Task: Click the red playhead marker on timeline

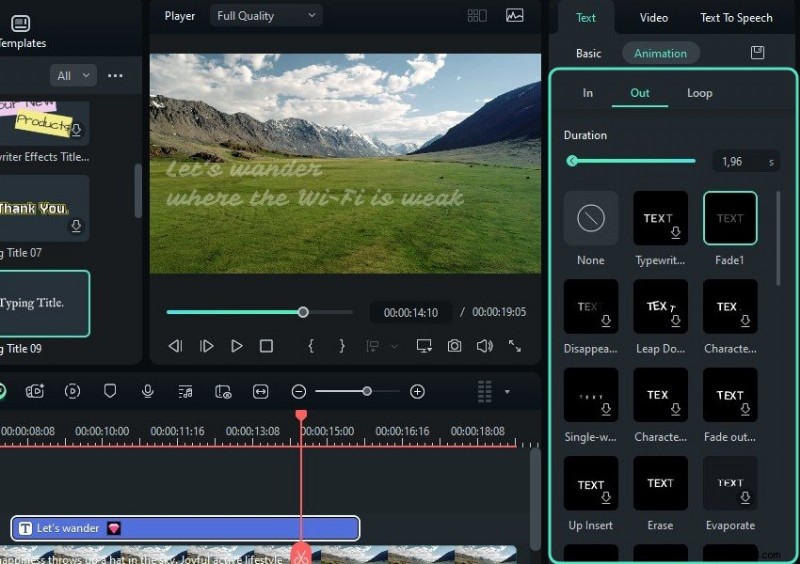Action: click(301, 415)
